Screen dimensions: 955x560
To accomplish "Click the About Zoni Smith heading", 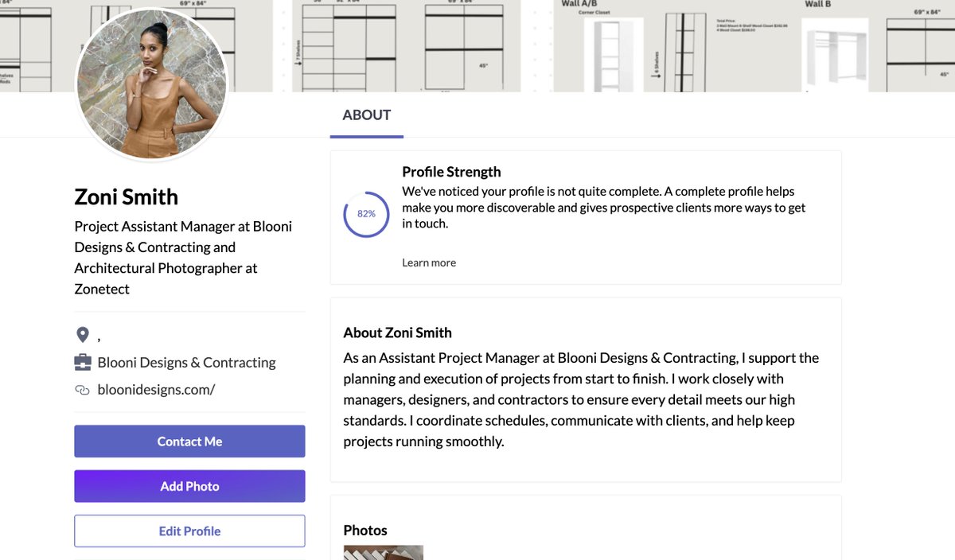I will click(397, 333).
